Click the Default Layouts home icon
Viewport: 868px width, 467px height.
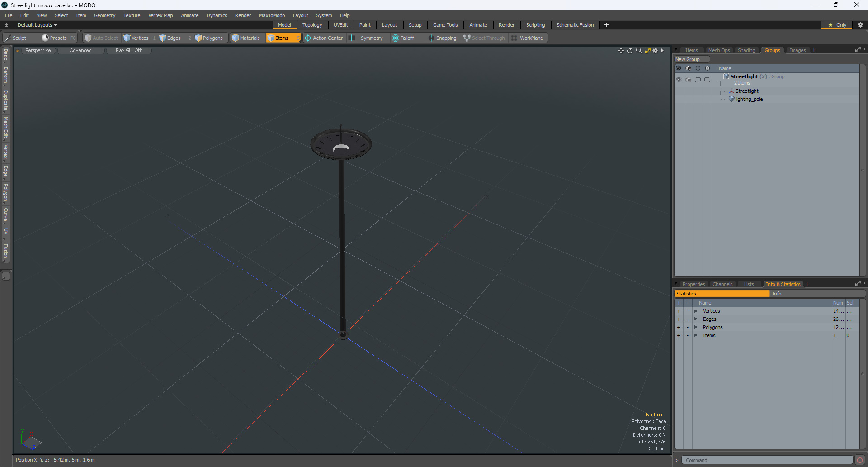6,25
